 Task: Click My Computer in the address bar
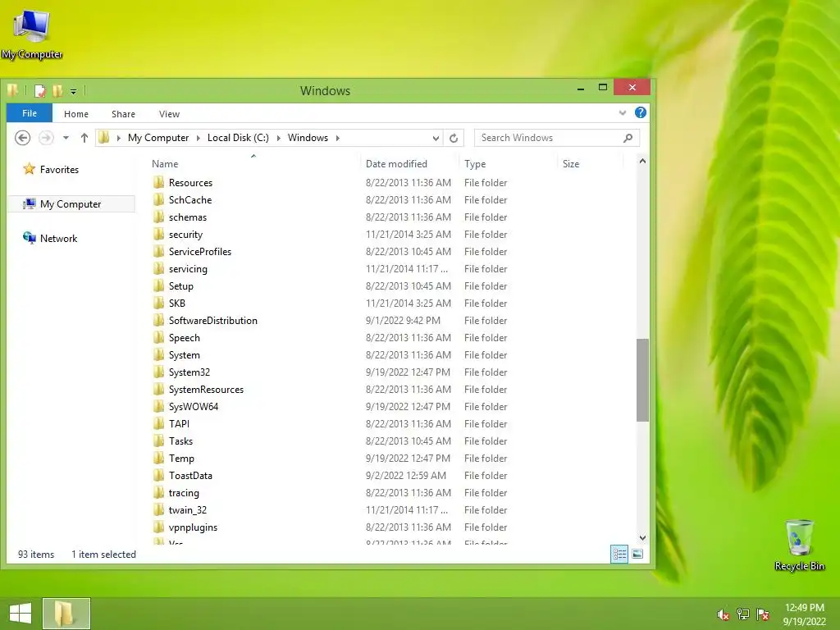(x=158, y=138)
